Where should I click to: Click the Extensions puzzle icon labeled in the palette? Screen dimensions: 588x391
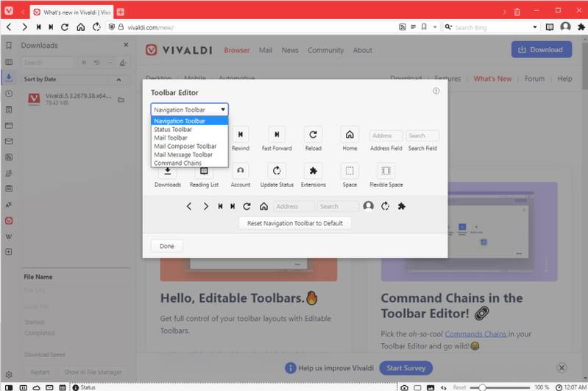click(x=313, y=171)
